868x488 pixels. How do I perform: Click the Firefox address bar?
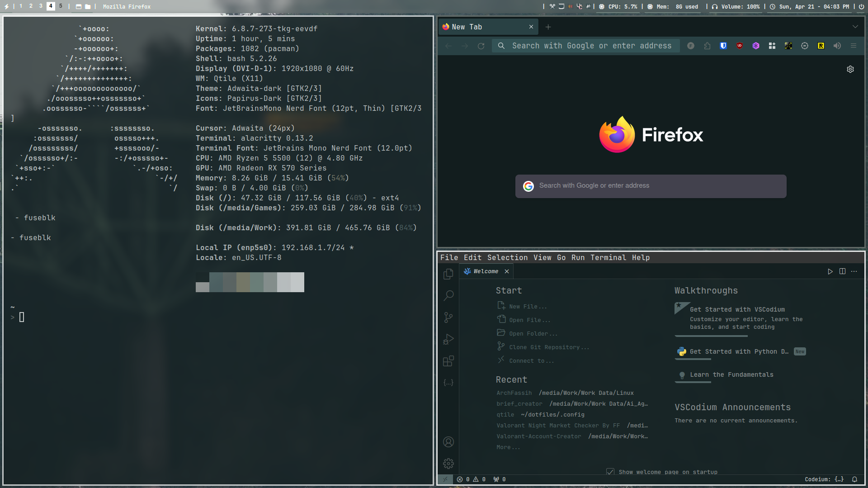coord(585,46)
